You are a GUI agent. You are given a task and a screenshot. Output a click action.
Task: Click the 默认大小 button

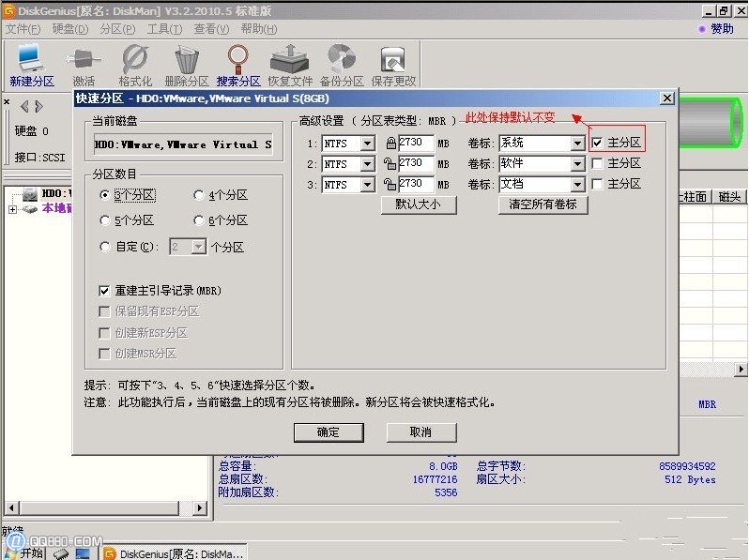coord(419,204)
